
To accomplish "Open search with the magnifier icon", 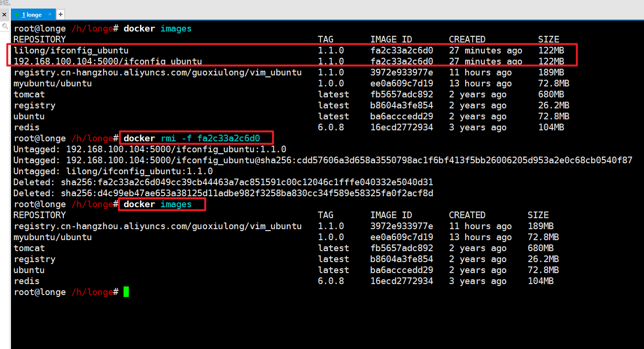I will [x=4, y=27].
